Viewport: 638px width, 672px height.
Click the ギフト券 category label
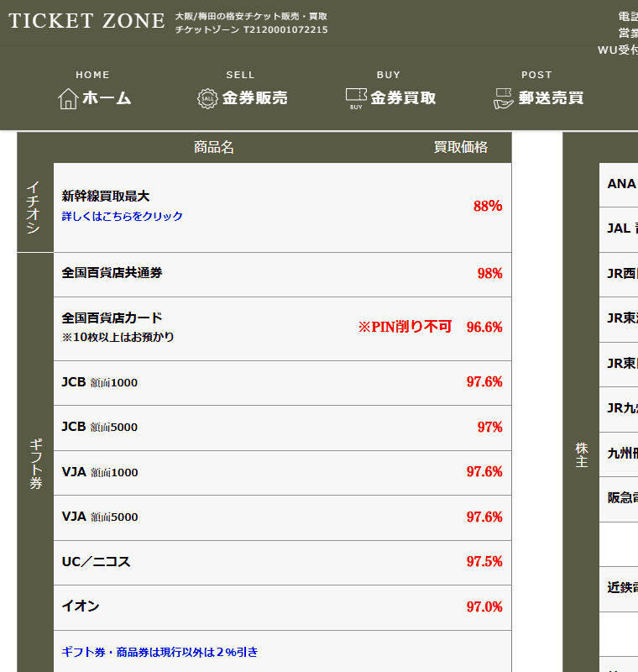[36, 464]
